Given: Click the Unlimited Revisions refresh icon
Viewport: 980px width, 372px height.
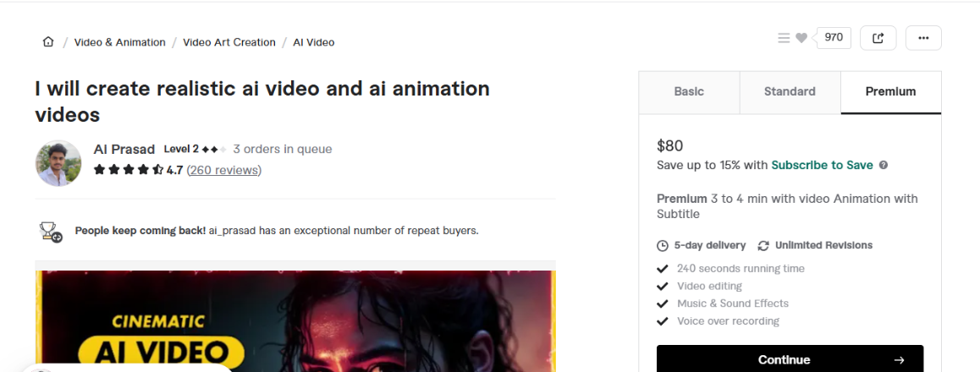Looking at the screenshot, I should coord(763,246).
